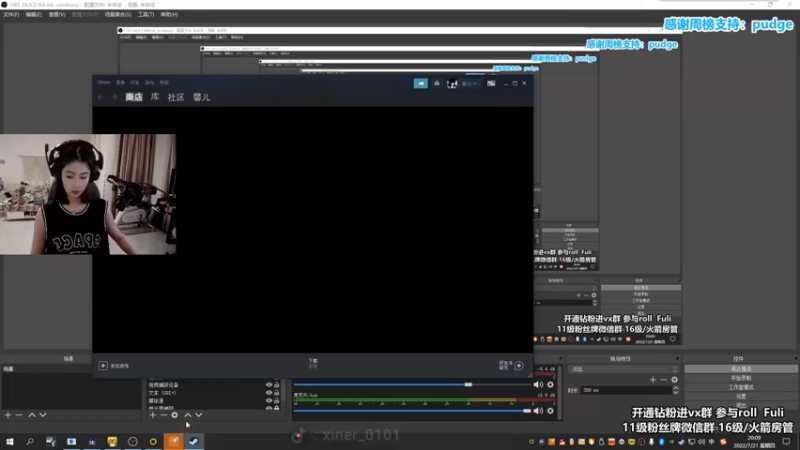Open the Steam menu in Steam window
The height and width of the screenshot is (450, 800).
point(104,82)
